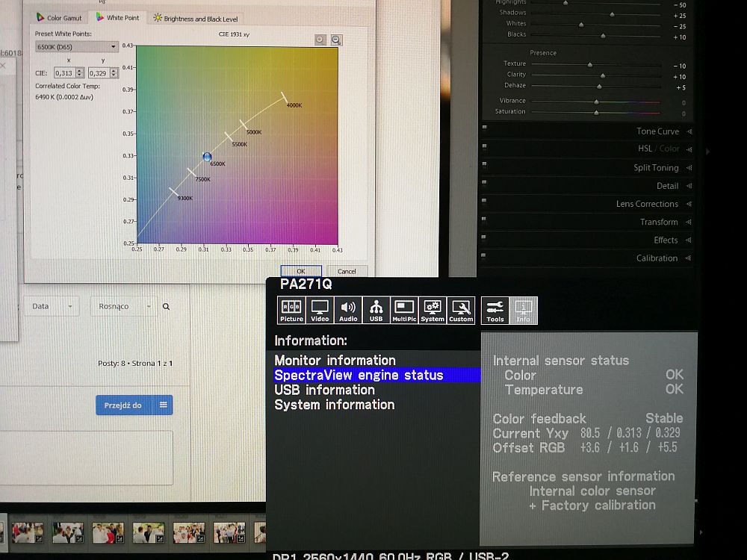
Task: Select the USB icon in OSD menu
Action: (x=376, y=310)
